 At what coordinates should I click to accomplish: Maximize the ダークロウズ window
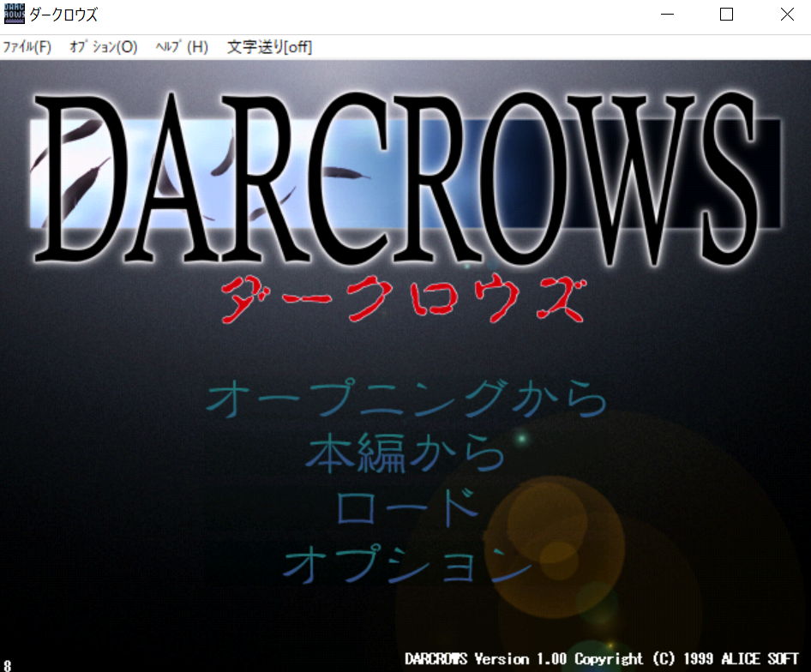point(726,14)
